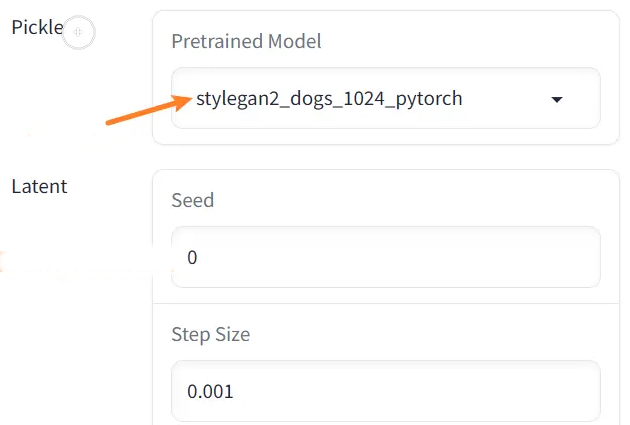Click the Seed label text
Viewport: 630px width, 425px height.
pos(192,200)
